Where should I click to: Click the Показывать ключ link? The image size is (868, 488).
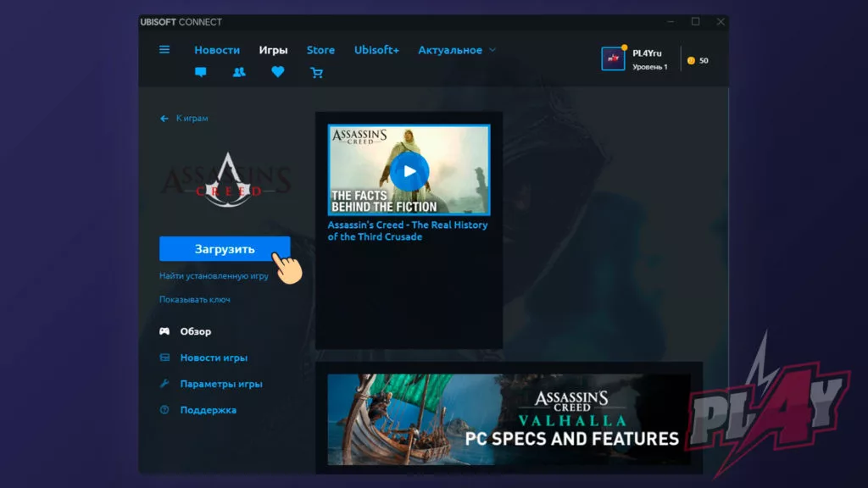(x=195, y=300)
